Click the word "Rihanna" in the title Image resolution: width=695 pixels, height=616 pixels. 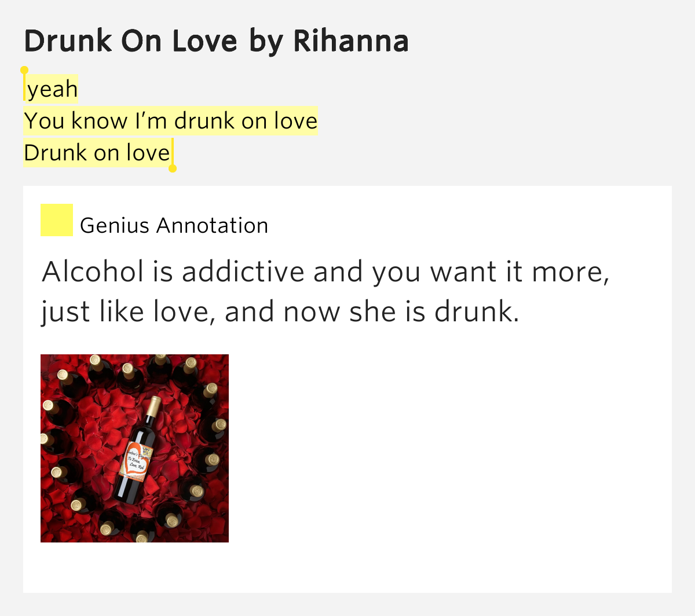tap(351, 41)
